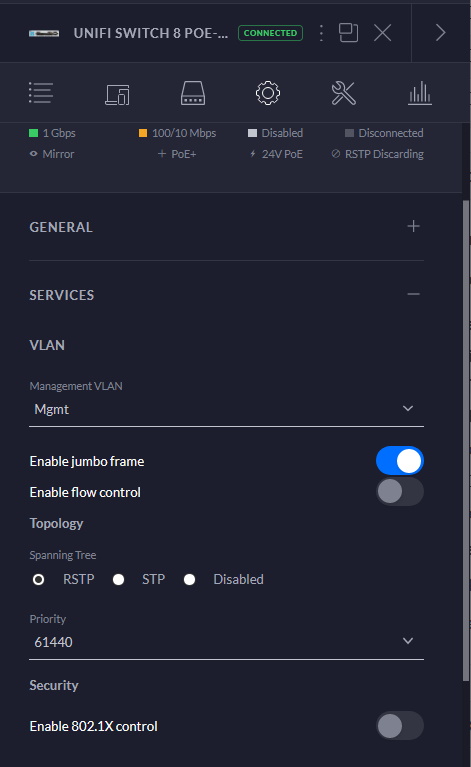Disable the jumbo frame toggle

400,461
